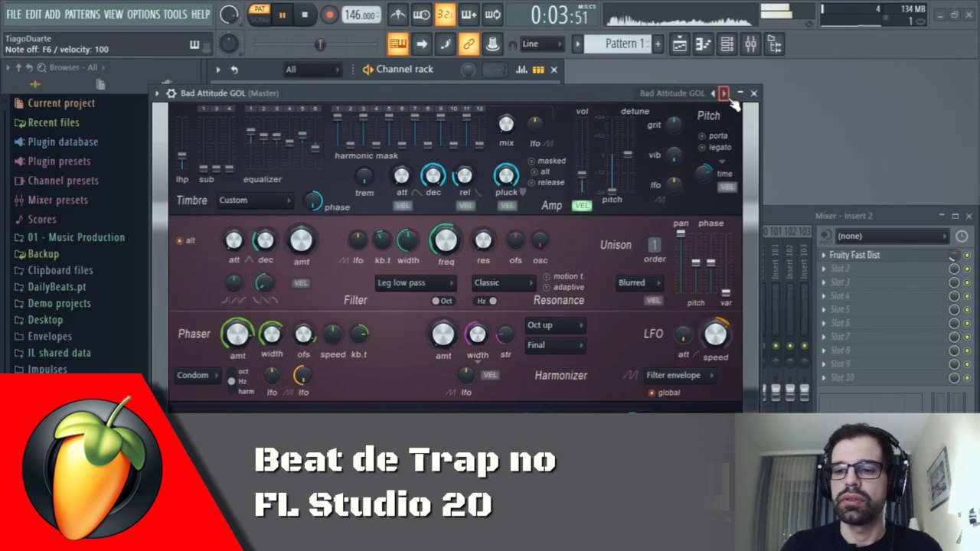The image size is (980, 551).
Task: Click the record button in transport
Action: point(329,15)
